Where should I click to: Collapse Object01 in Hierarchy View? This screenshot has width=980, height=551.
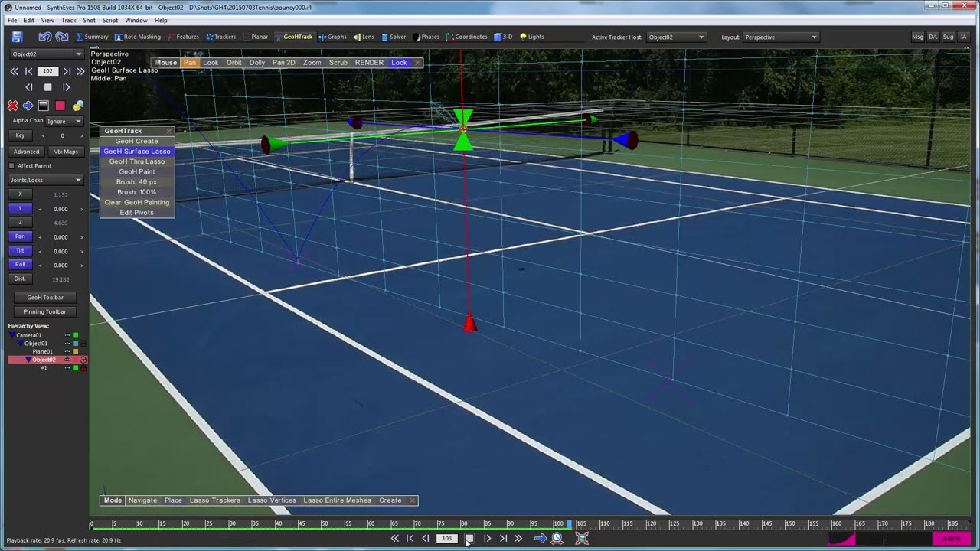[21, 344]
